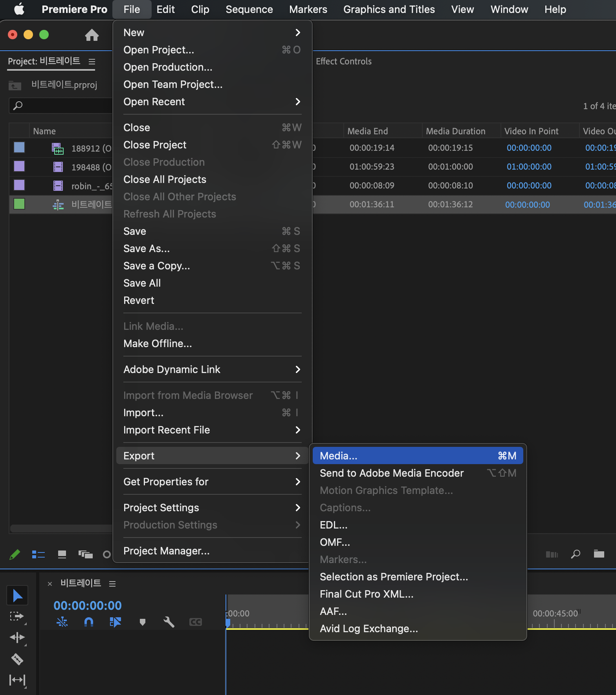This screenshot has width=616, height=695.
Task: Choose Selection as Premiere Project... export
Action: coord(418,577)
